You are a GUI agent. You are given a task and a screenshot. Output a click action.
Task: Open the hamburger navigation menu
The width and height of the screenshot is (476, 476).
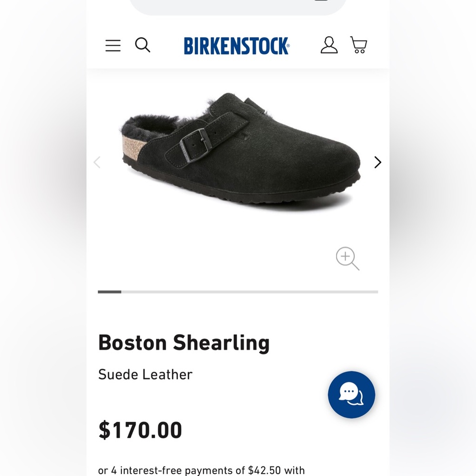112,45
